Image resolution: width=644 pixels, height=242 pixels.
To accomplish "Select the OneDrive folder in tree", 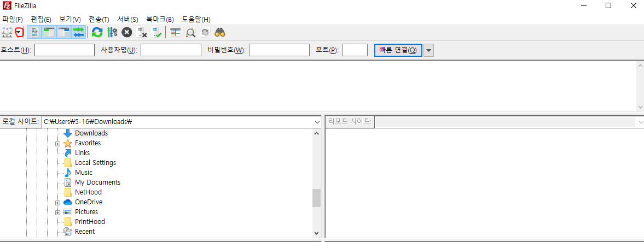I will (x=88, y=202).
